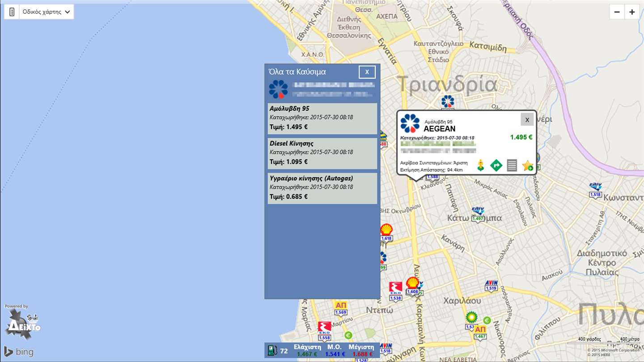
Task: Click the green euro marker near the BP station
Action: click(487, 320)
